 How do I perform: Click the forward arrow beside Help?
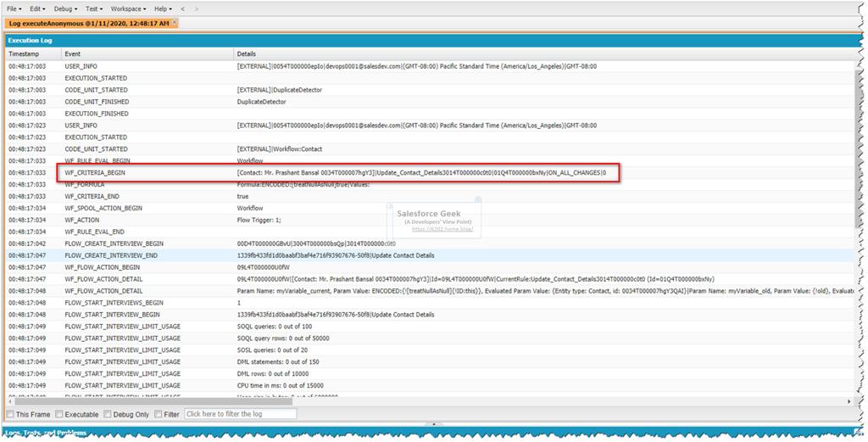click(196, 8)
